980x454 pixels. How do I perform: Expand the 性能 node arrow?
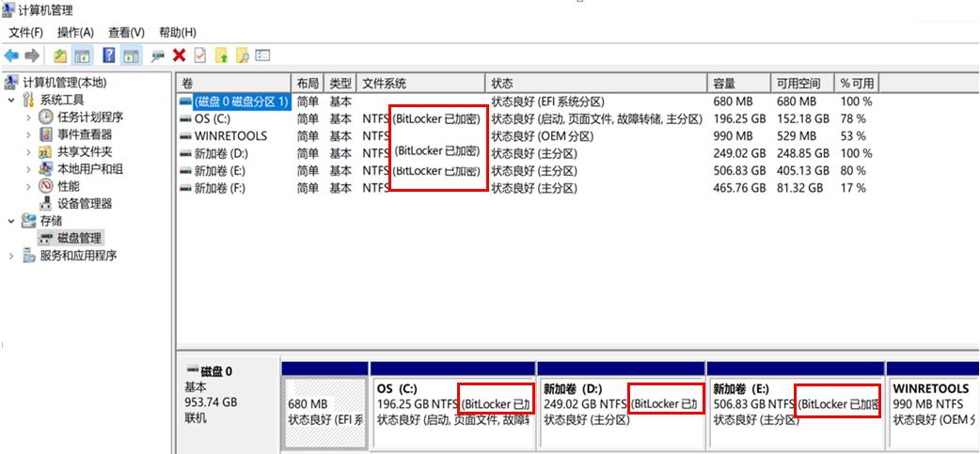29,186
